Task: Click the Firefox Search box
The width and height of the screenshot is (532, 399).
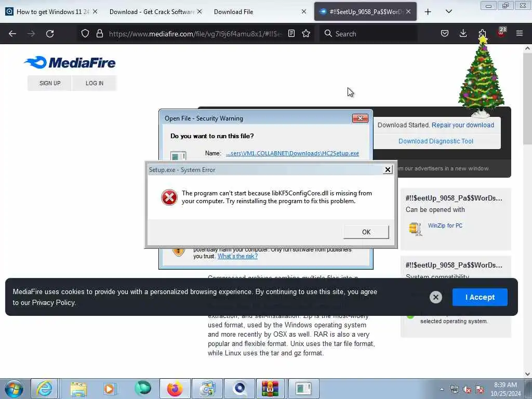Action: (x=368, y=34)
